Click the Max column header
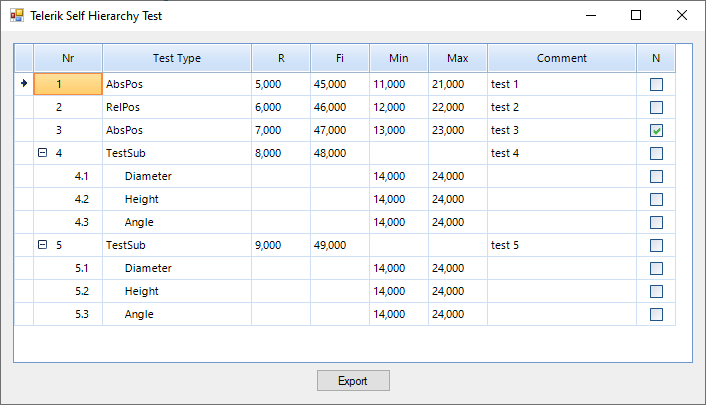The width and height of the screenshot is (706, 405). click(458, 58)
